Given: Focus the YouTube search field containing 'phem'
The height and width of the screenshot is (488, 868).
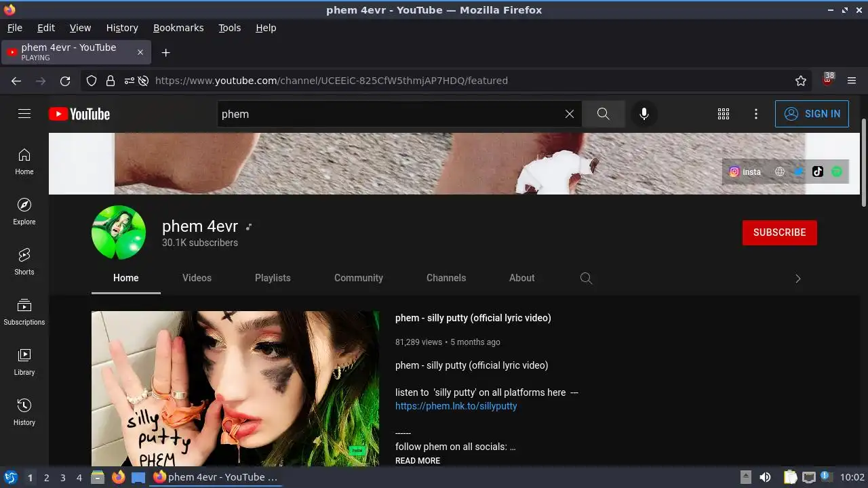Looking at the screenshot, I should [x=390, y=114].
